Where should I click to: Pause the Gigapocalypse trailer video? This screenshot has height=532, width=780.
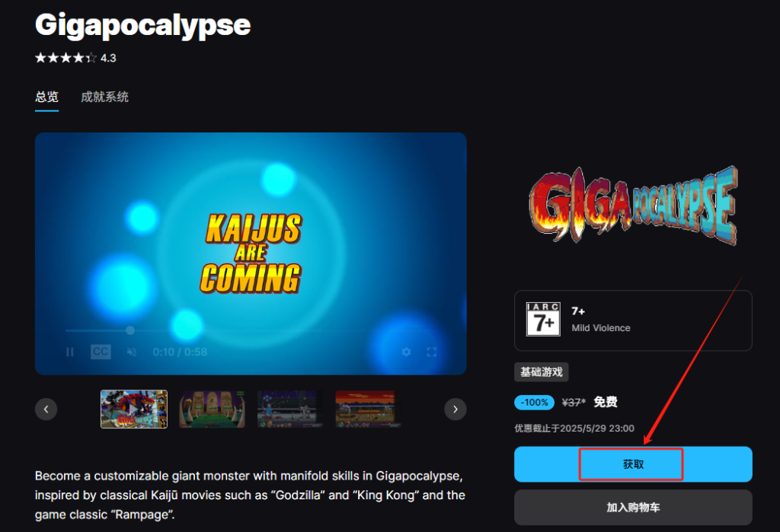coord(69,352)
